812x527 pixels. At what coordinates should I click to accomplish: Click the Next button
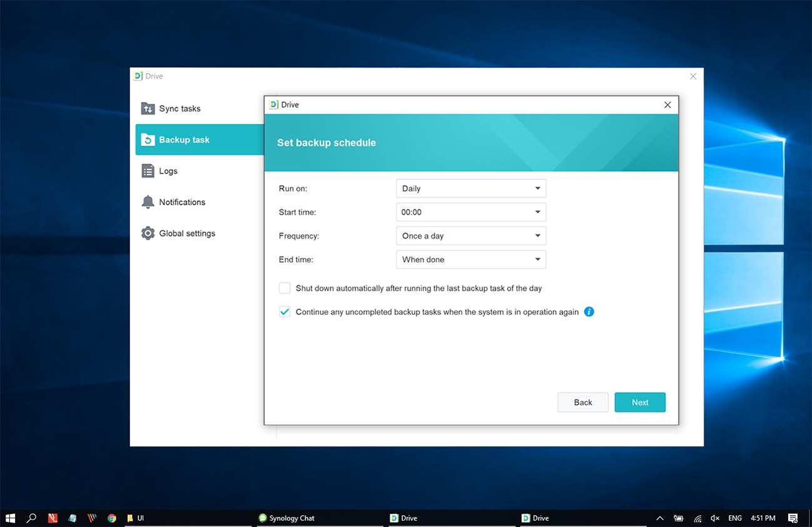pos(640,402)
